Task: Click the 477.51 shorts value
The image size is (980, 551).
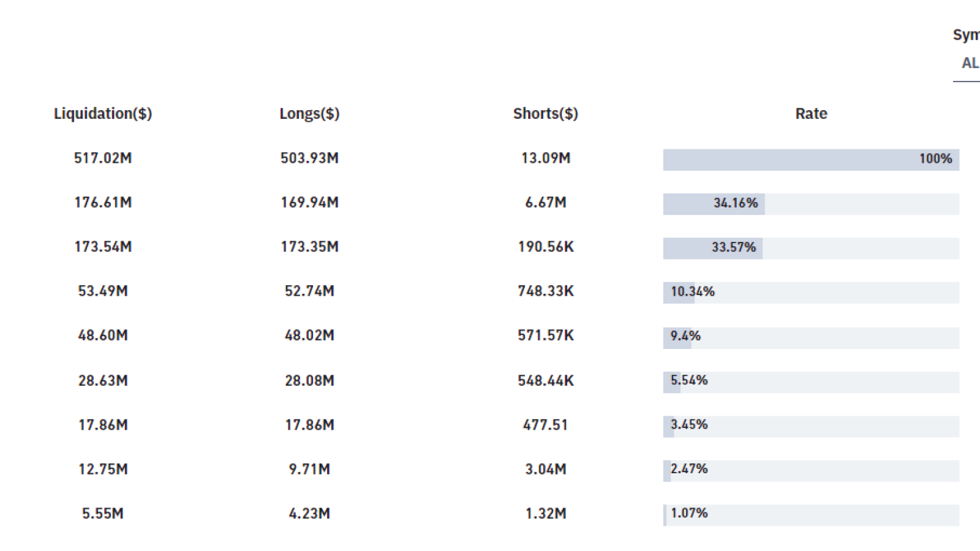Action: pos(546,425)
